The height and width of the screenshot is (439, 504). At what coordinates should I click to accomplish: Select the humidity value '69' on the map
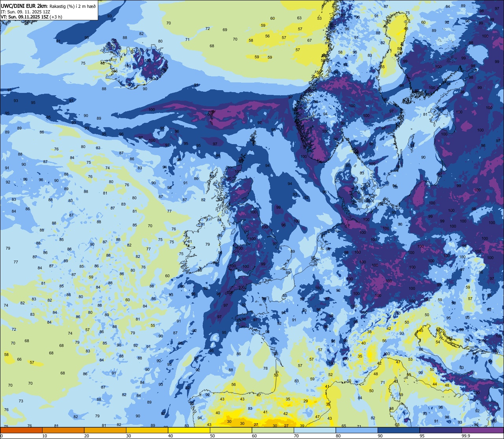(x=225, y=30)
